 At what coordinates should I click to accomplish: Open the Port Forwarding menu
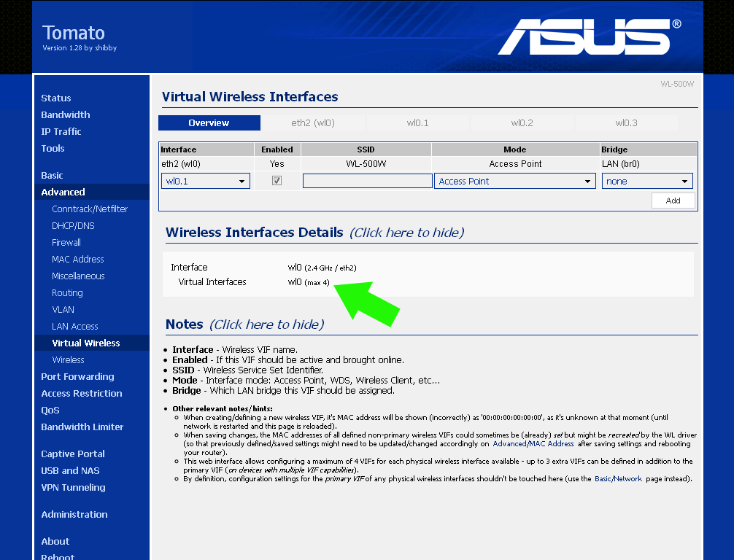(x=78, y=377)
